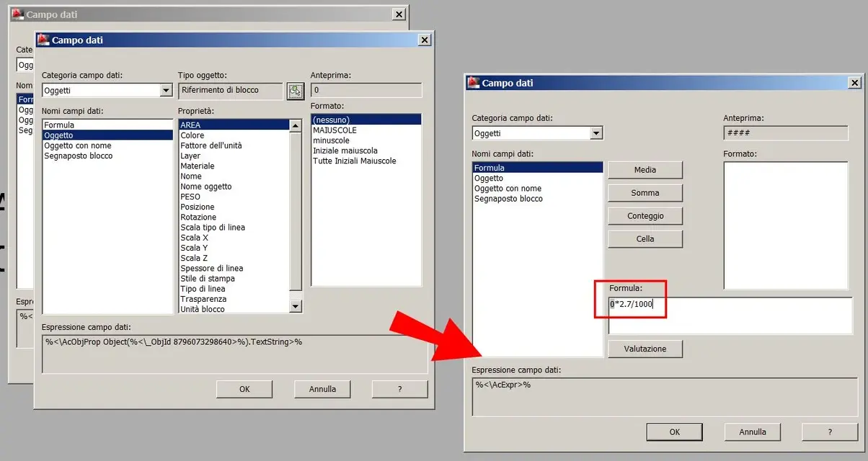This screenshot has height=461, width=868.
Task: Click OK in middle Campo dati dialog
Action: tap(244, 389)
